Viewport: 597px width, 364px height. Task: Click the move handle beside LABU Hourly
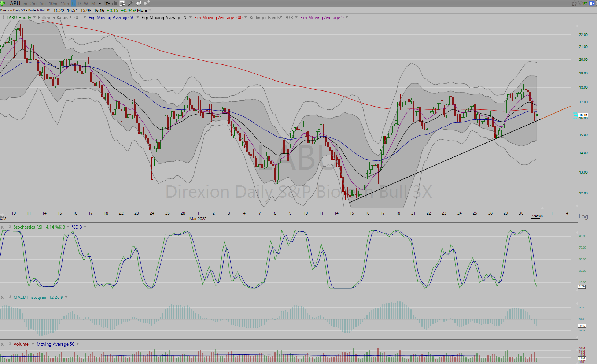[3, 17]
